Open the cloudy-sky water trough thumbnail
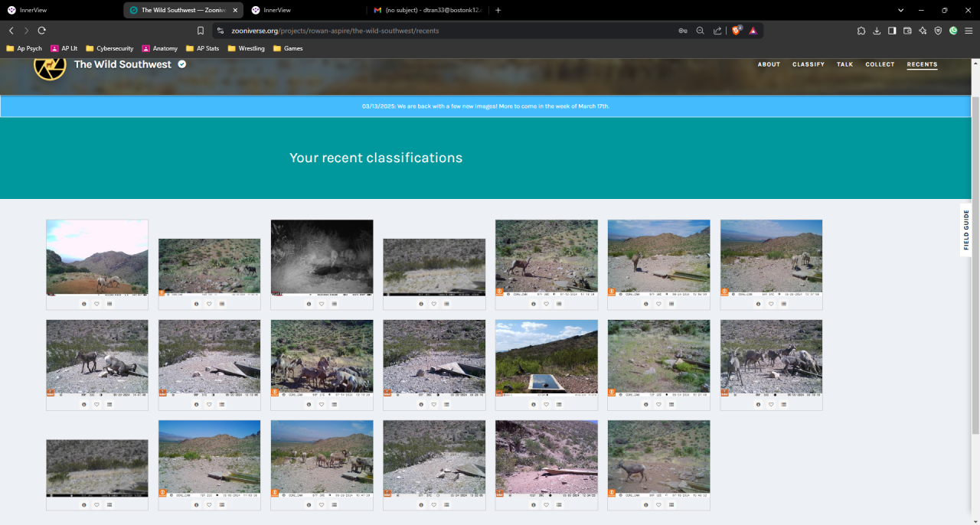Image resolution: width=980 pixels, height=525 pixels. coord(547,358)
